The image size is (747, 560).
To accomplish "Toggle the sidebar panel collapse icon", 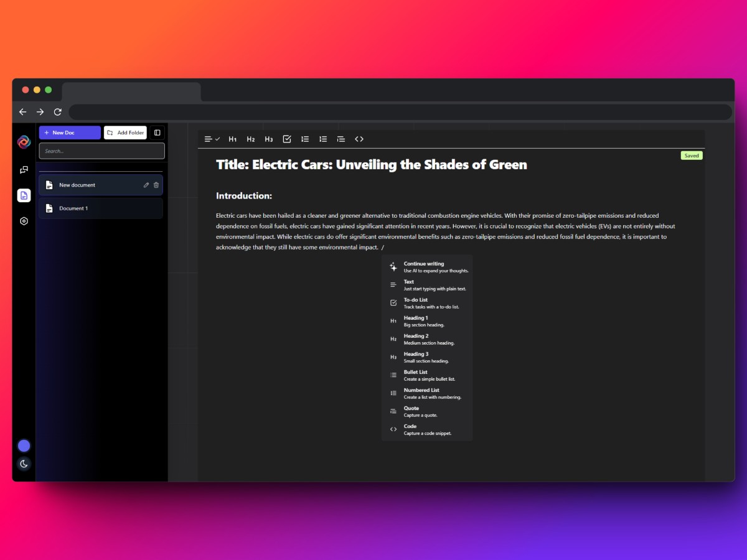I will 157,133.
